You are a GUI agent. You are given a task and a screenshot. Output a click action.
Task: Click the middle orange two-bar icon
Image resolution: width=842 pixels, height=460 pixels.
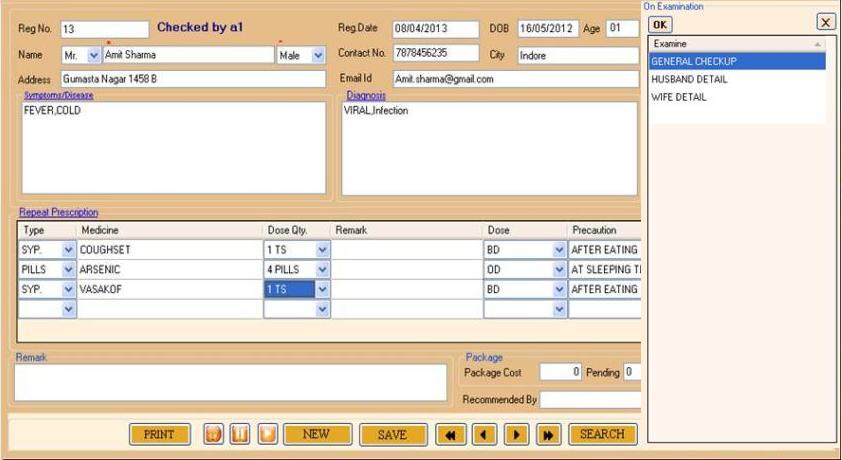tap(240, 434)
